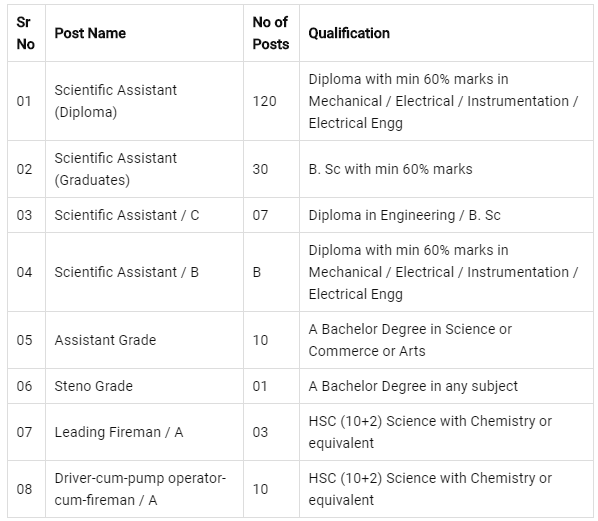598x521 pixels.
Task: Select 'Diploma in Engineering / B. Sc' qualification
Action: pos(404,215)
